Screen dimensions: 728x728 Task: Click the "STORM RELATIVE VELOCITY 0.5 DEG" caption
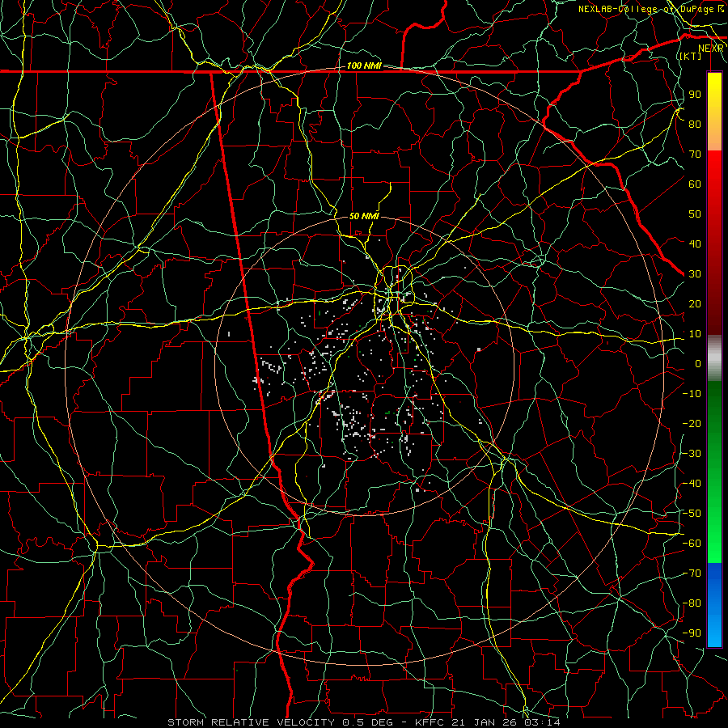click(x=280, y=722)
